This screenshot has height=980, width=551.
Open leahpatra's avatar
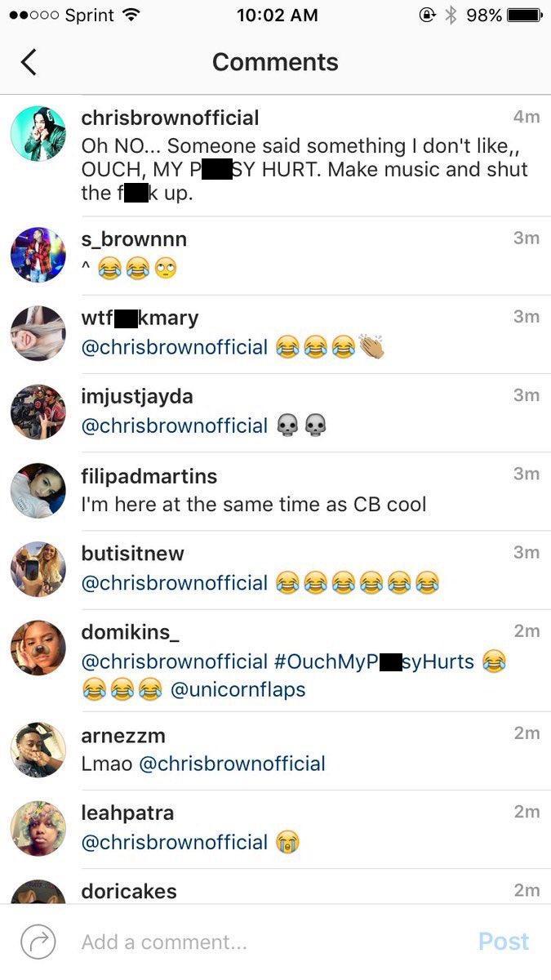[x=38, y=828]
